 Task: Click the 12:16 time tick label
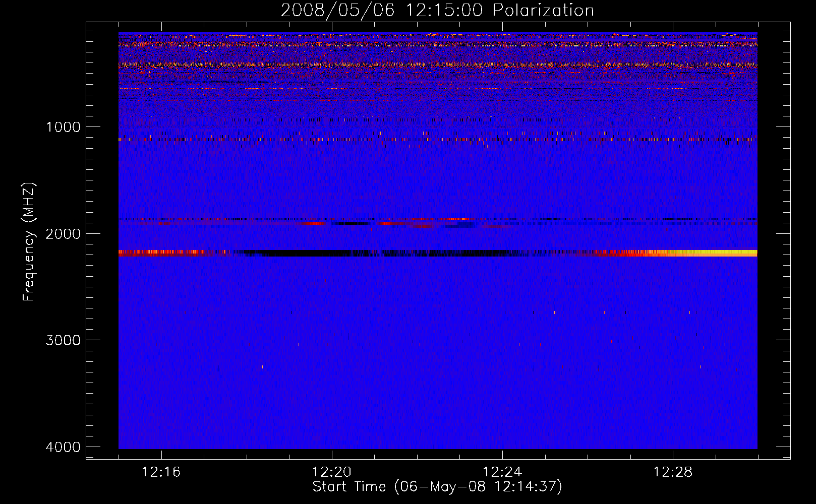pyautogui.click(x=161, y=472)
